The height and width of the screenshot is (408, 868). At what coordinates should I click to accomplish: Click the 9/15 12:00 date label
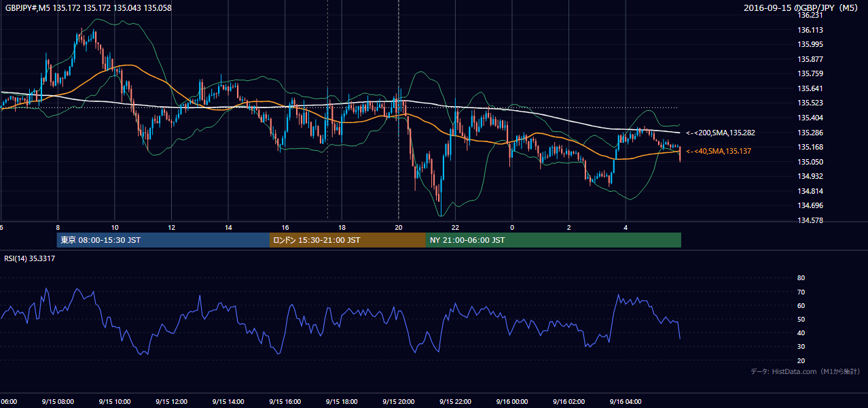coord(171,402)
